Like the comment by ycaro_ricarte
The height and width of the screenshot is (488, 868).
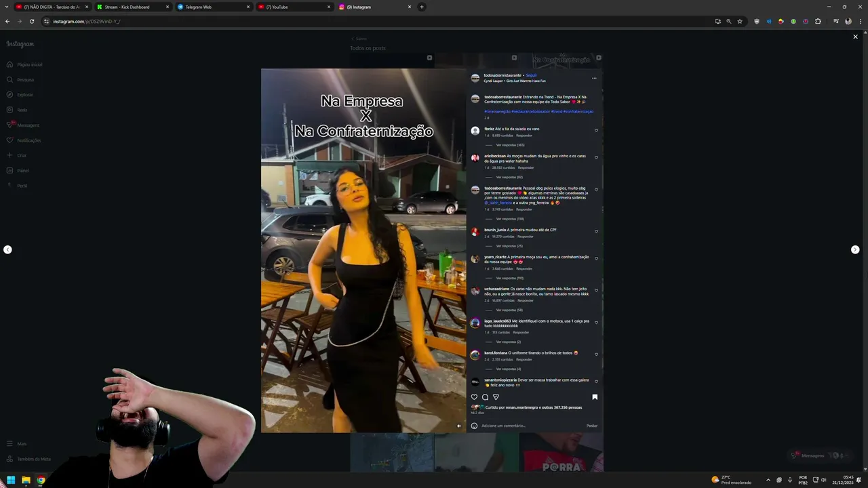pos(596,259)
